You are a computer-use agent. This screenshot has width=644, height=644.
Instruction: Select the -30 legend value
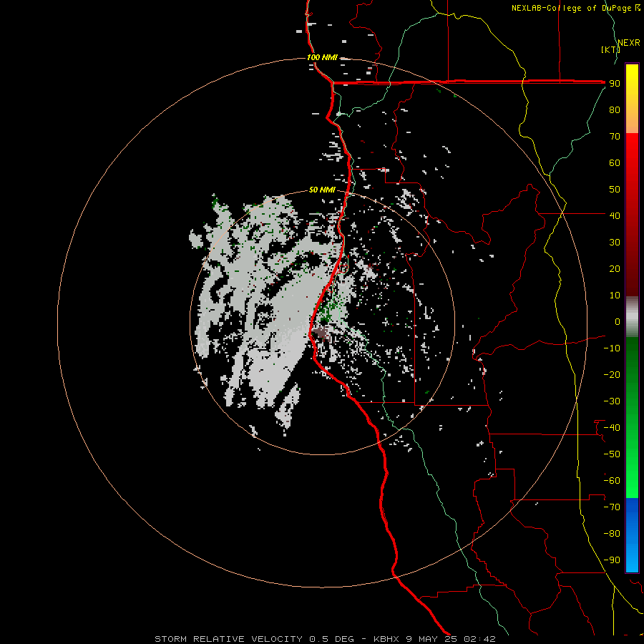coord(612,401)
